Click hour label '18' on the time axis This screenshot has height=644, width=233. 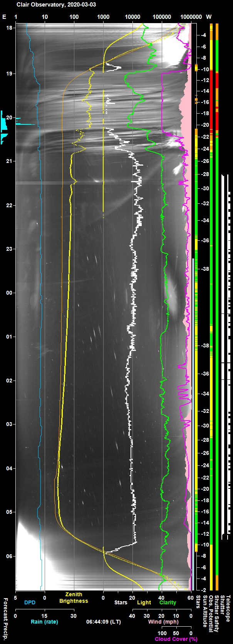[x=9, y=28]
